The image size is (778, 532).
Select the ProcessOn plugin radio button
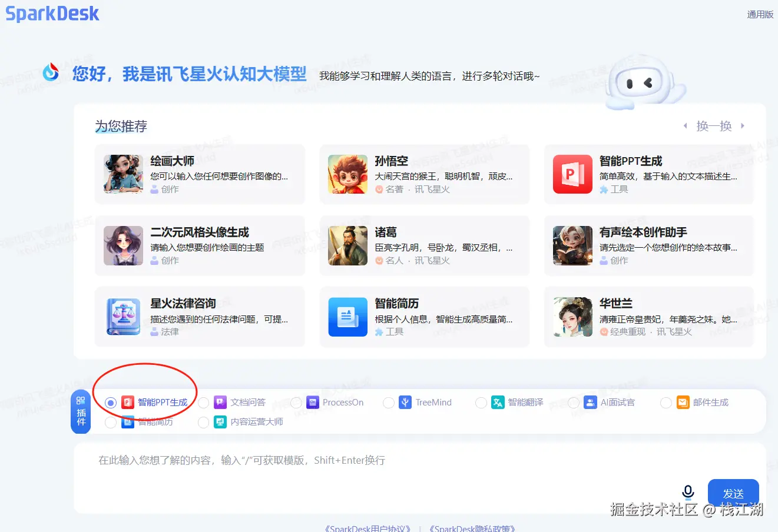(296, 403)
